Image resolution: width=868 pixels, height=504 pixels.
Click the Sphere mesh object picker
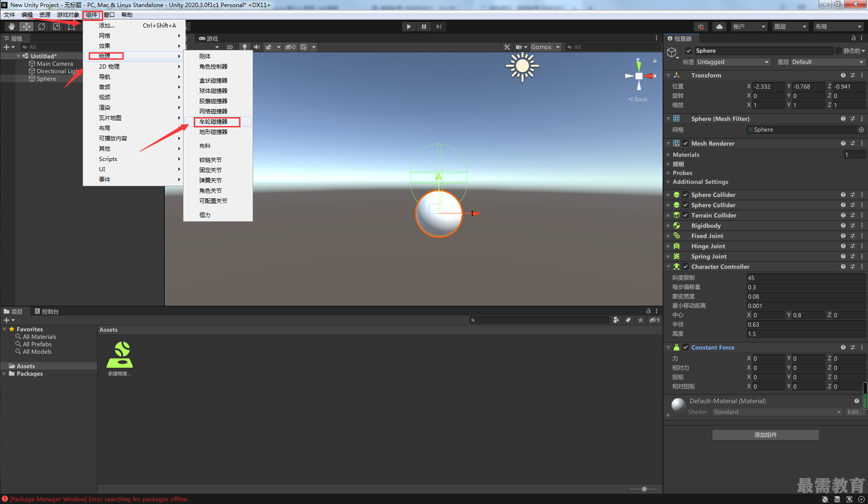861,130
